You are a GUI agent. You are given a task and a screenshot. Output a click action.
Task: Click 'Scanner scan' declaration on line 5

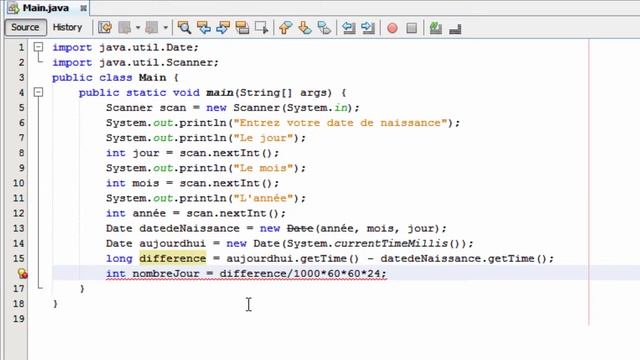(146, 108)
